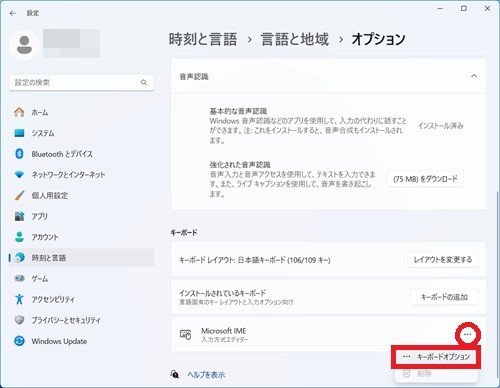Open ゲーム settings page

click(x=81, y=278)
